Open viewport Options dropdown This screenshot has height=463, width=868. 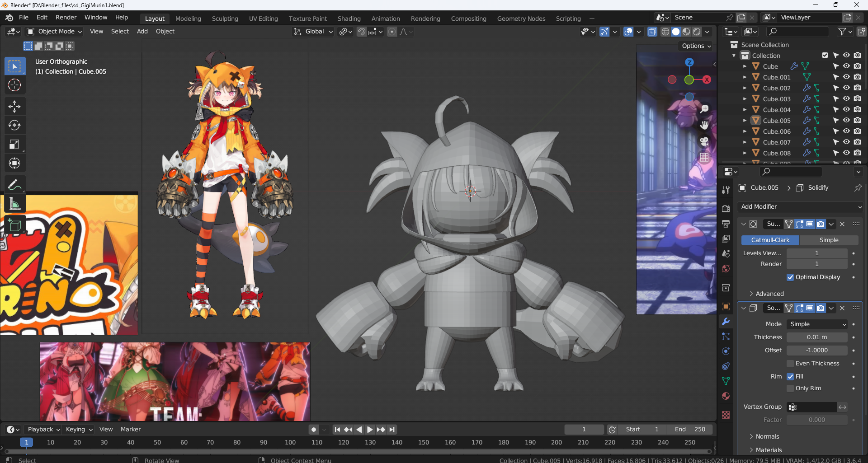pyautogui.click(x=696, y=46)
